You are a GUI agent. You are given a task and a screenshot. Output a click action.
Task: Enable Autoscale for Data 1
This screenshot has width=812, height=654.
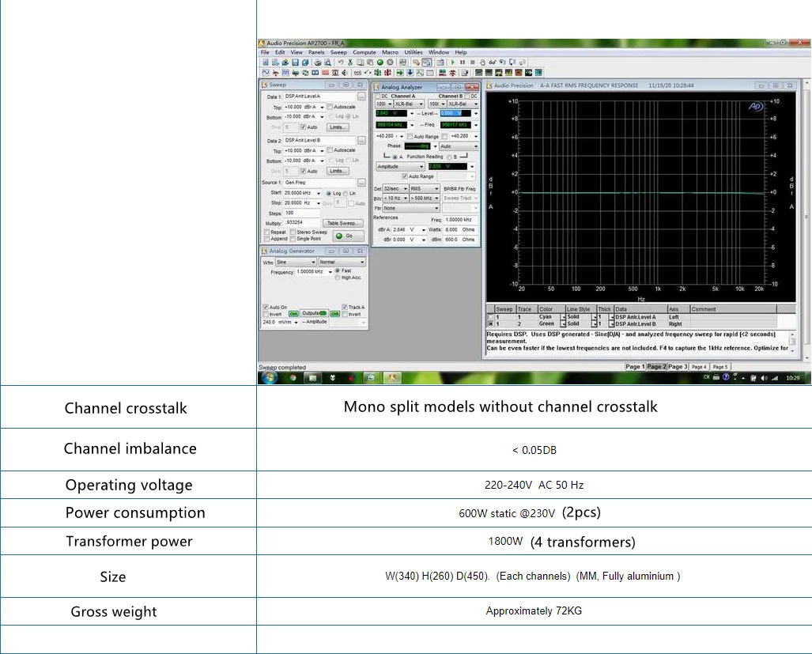[x=331, y=107]
